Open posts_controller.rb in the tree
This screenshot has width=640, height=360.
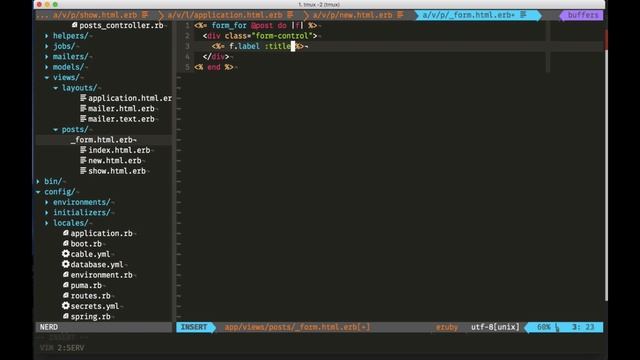pyautogui.click(x=121, y=25)
